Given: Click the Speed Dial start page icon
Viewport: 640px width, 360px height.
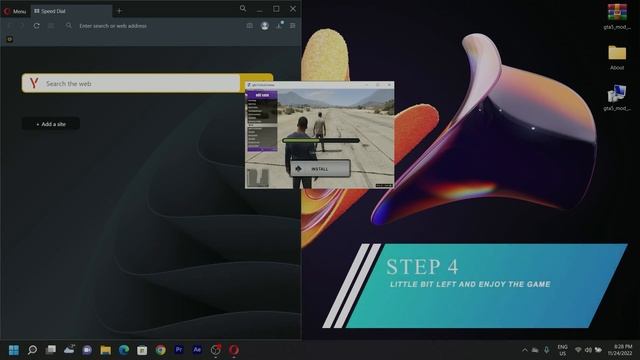Looking at the screenshot, I should 51,26.
